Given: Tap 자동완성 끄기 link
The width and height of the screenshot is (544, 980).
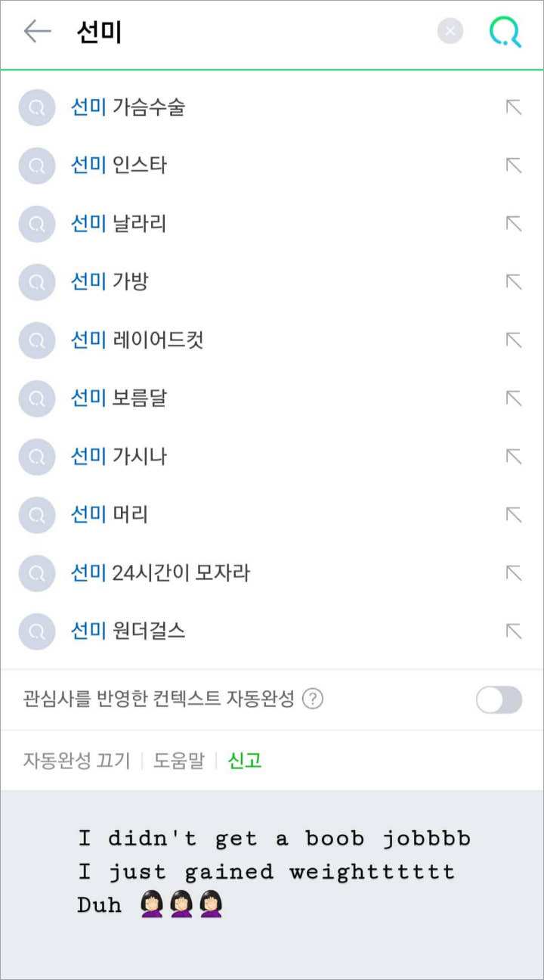Looking at the screenshot, I should pyautogui.click(x=76, y=761).
